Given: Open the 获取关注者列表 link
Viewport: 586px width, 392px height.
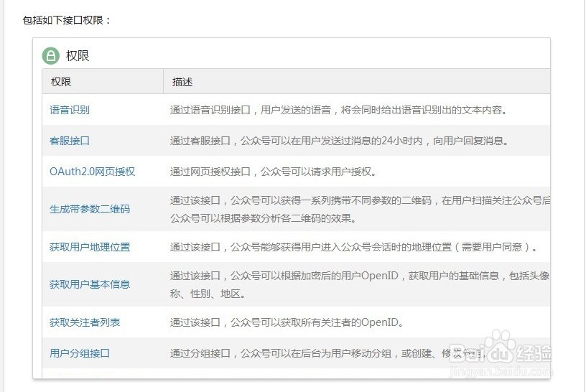Looking at the screenshot, I should click(85, 322).
